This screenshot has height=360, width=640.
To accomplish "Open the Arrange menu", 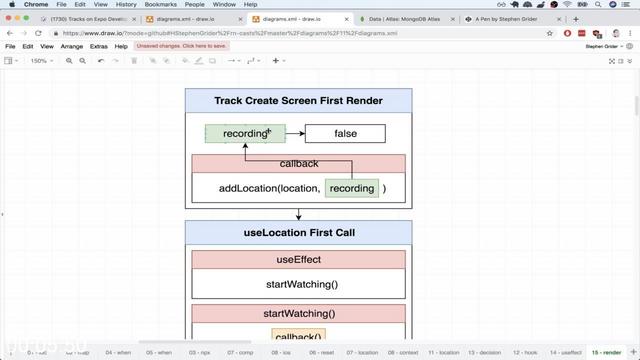I will point(72,47).
